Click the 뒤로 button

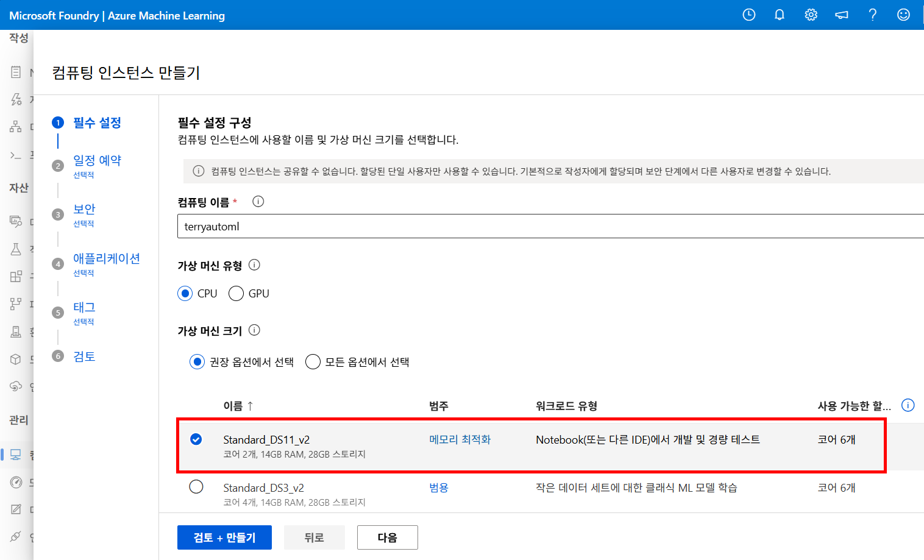click(x=315, y=537)
